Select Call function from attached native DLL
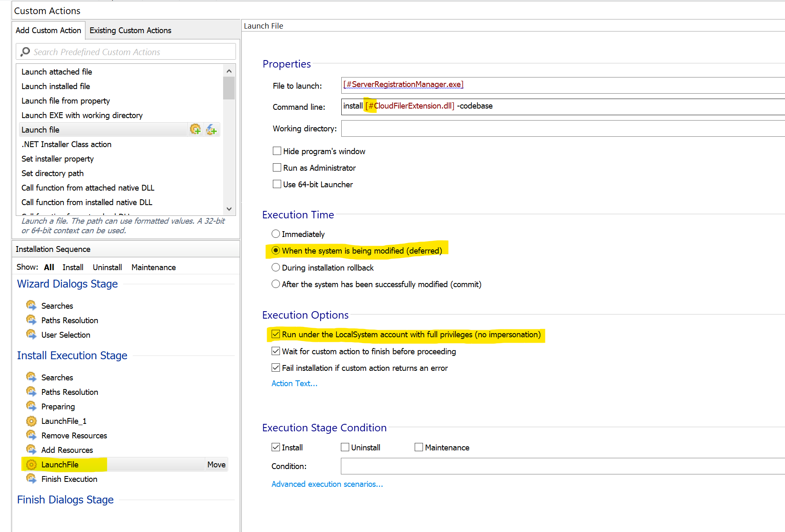785x532 pixels. tap(88, 188)
